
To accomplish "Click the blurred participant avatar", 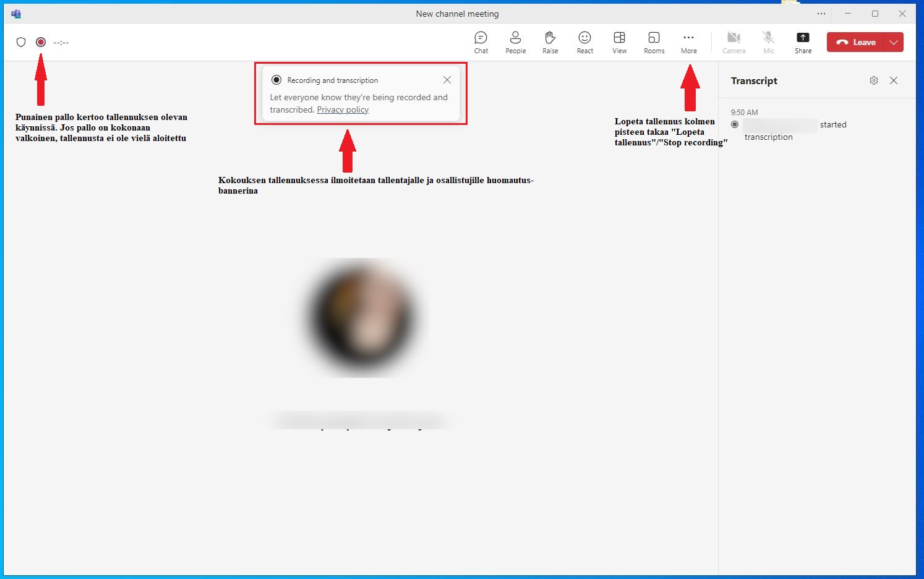I will coord(363,317).
